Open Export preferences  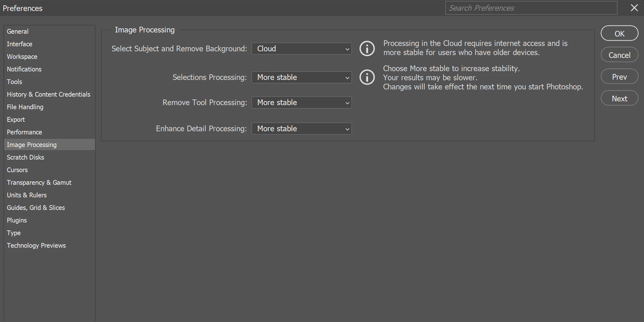click(x=49, y=120)
